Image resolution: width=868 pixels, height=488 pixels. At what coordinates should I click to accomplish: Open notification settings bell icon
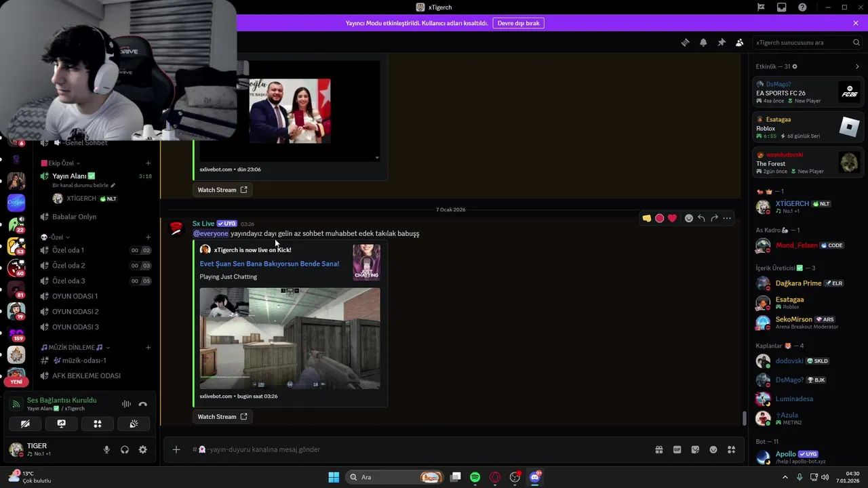(x=703, y=42)
